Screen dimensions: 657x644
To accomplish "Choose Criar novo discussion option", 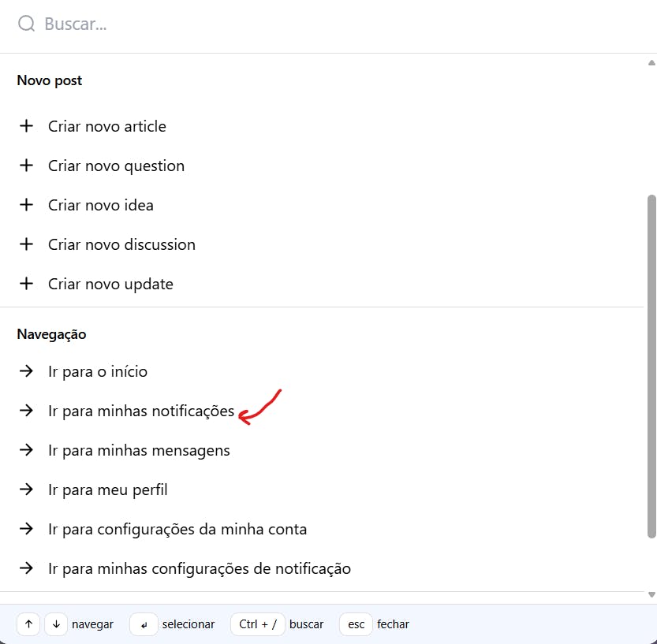I will [121, 244].
